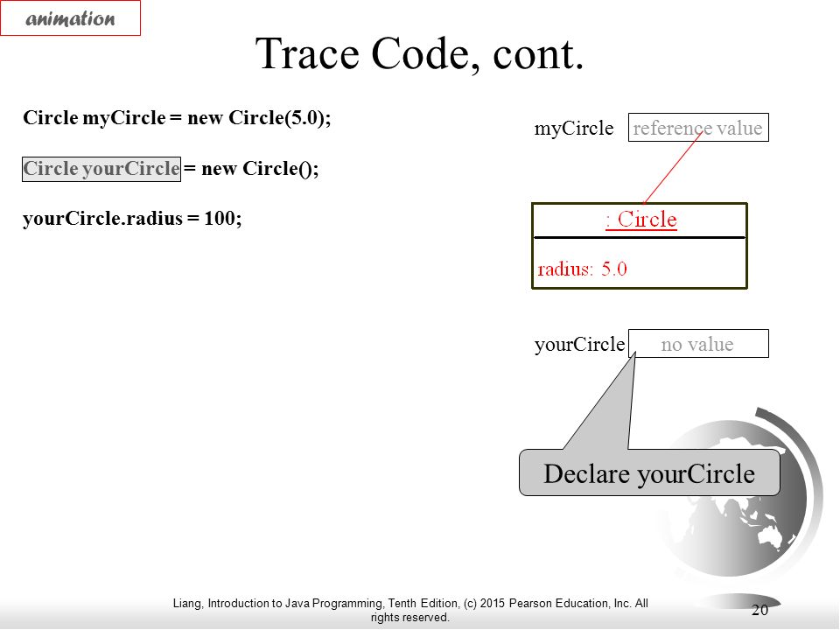Click the highlighted 'Circle yourCircle' box
840x630 pixels.
tap(101, 169)
